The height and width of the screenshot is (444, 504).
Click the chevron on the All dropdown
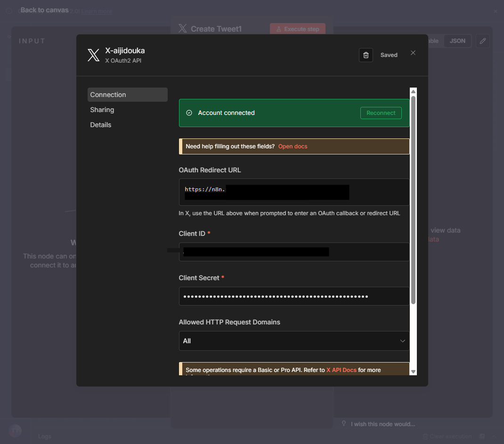[x=402, y=341]
